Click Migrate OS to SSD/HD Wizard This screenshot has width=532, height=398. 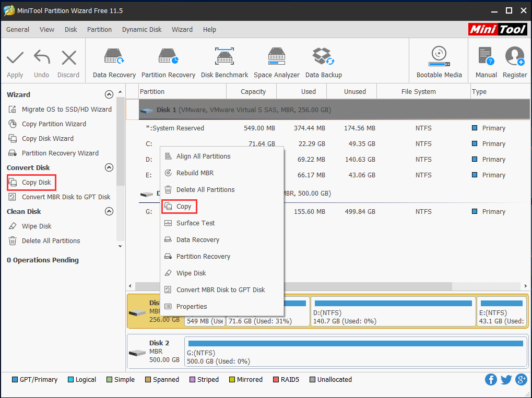[x=66, y=109]
